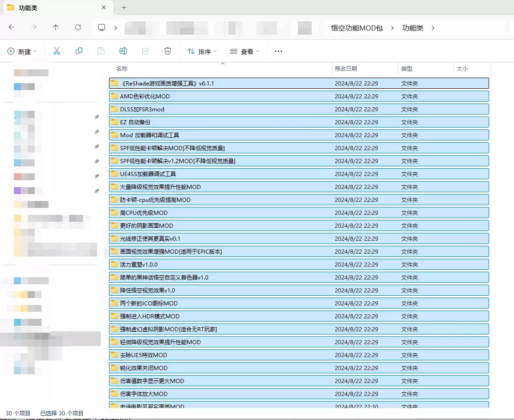Click the Paste icon in the toolbar

[x=101, y=51]
